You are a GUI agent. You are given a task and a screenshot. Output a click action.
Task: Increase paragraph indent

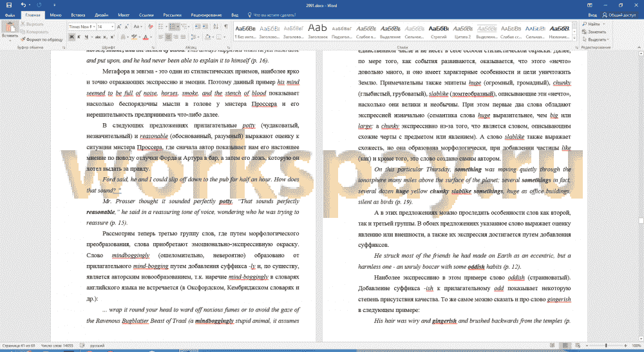coord(205,26)
